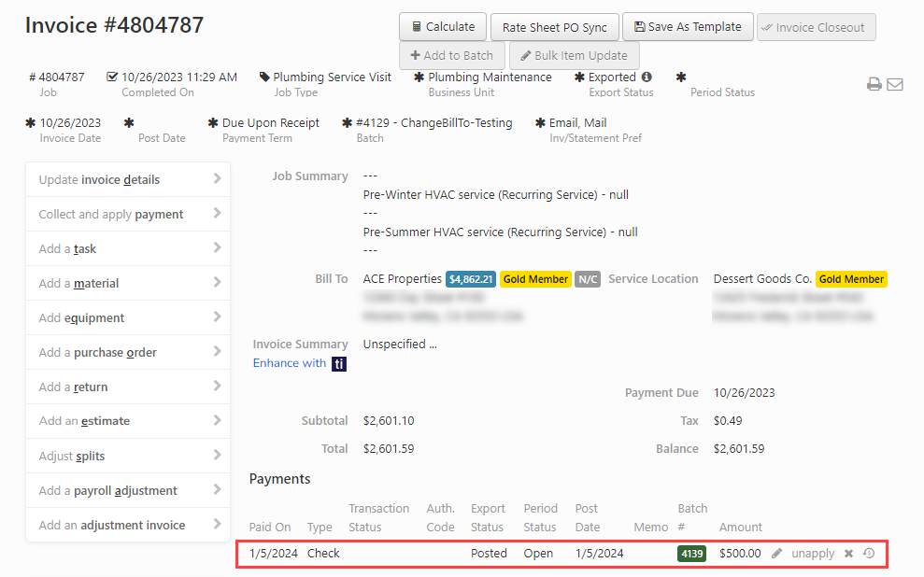The image size is (924, 577).
Task: Remove the payment using the X icon
Action: click(847, 553)
